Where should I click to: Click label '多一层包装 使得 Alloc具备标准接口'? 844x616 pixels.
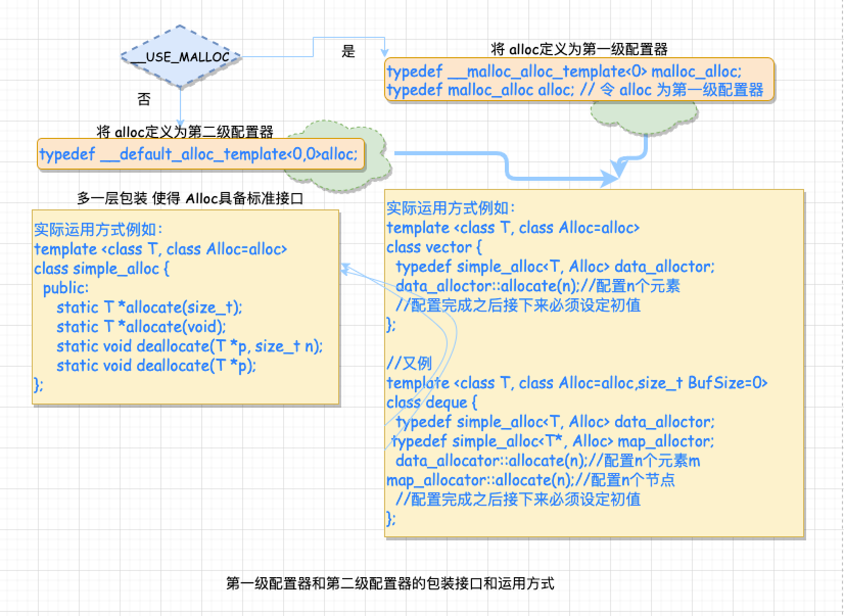[x=190, y=198]
